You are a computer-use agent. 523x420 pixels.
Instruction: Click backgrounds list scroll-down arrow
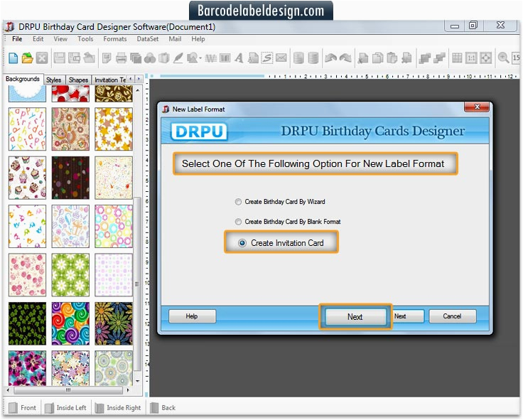pyautogui.click(x=137, y=381)
